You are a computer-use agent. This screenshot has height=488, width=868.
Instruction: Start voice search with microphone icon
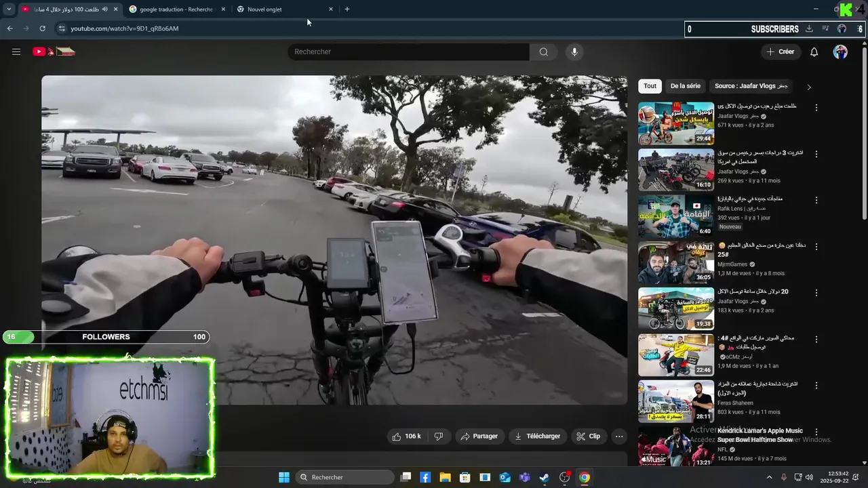point(574,52)
